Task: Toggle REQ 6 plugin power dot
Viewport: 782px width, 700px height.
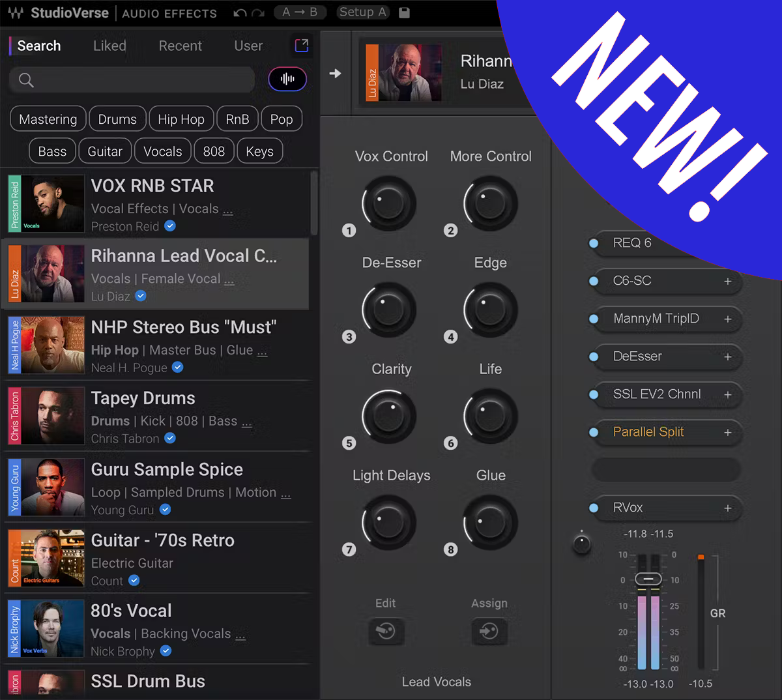Action: coord(594,243)
